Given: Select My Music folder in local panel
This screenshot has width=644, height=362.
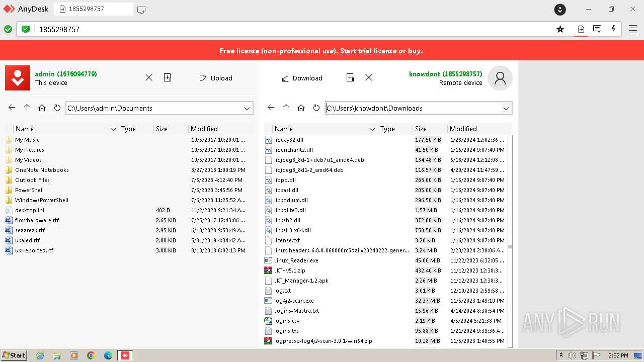Looking at the screenshot, I should [27, 140].
